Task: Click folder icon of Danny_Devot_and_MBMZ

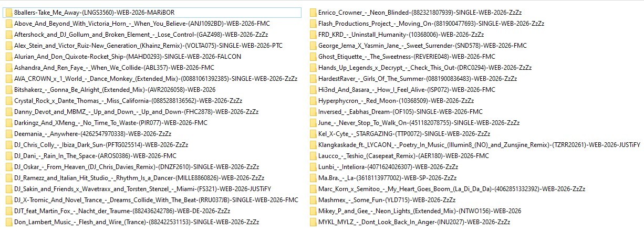Action: click(x=8, y=112)
